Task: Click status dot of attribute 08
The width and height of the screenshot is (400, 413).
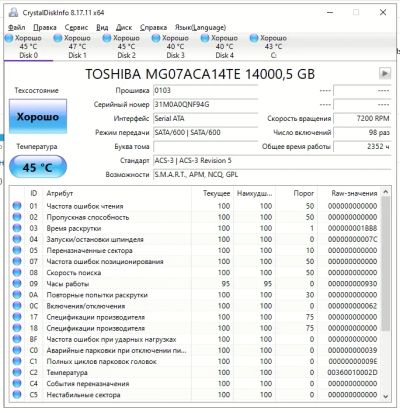Action: 17,273
